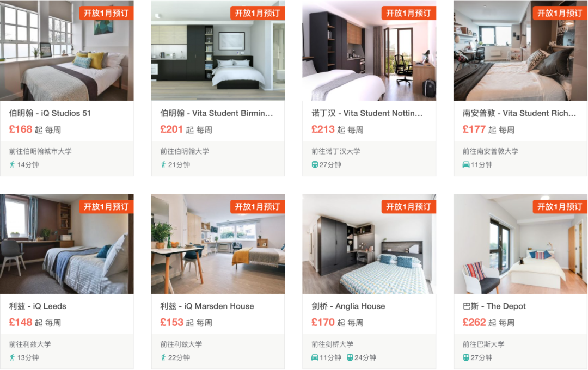Click the walking icon beside 13分钟
Image resolution: width=588 pixels, height=370 pixels.
point(12,357)
